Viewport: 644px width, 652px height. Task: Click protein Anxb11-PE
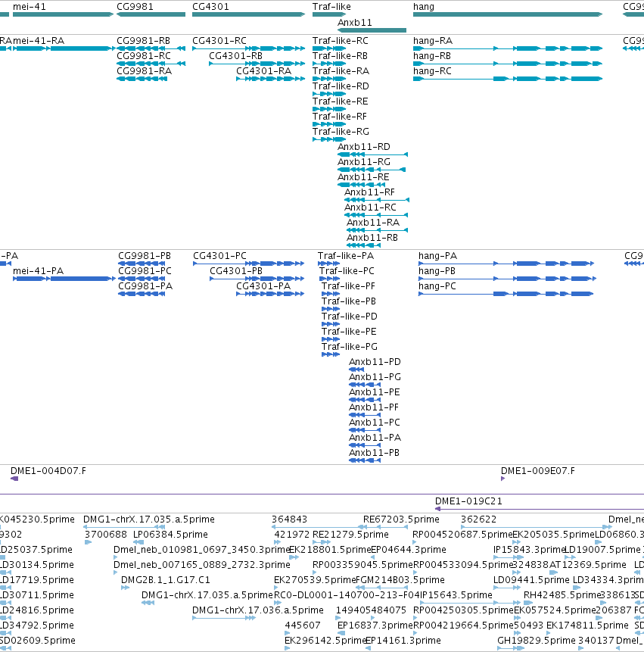365,400
